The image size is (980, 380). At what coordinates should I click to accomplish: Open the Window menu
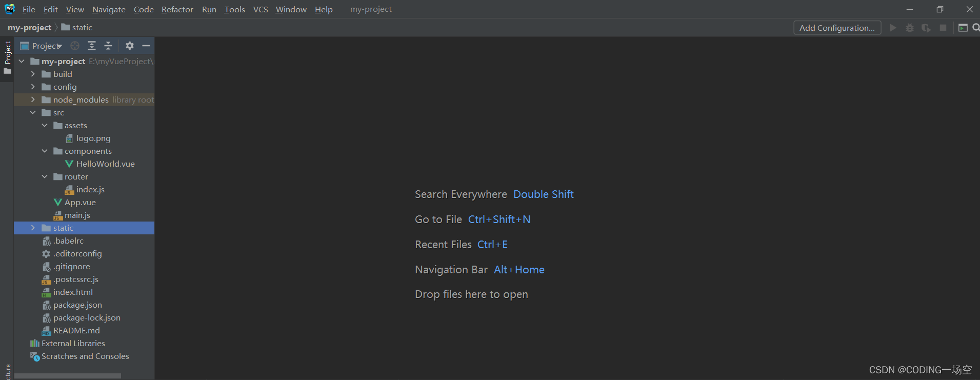pyautogui.click(x=291, y=9)
